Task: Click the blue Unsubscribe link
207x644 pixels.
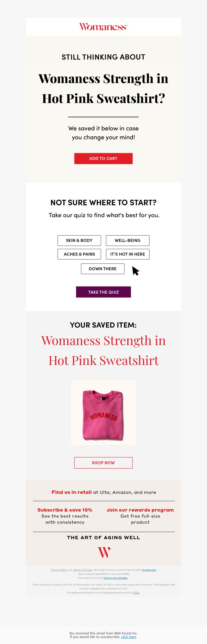Action: click(x=149, y=570)
